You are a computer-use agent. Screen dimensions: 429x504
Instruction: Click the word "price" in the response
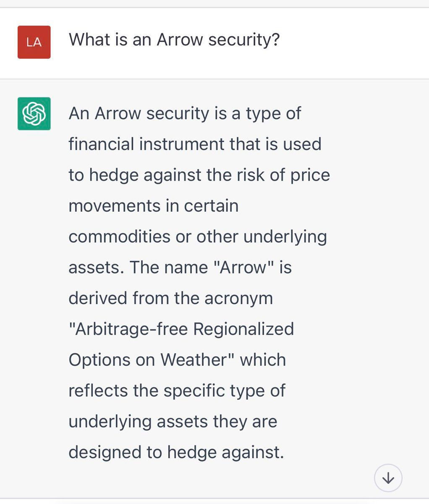[310, 175]
